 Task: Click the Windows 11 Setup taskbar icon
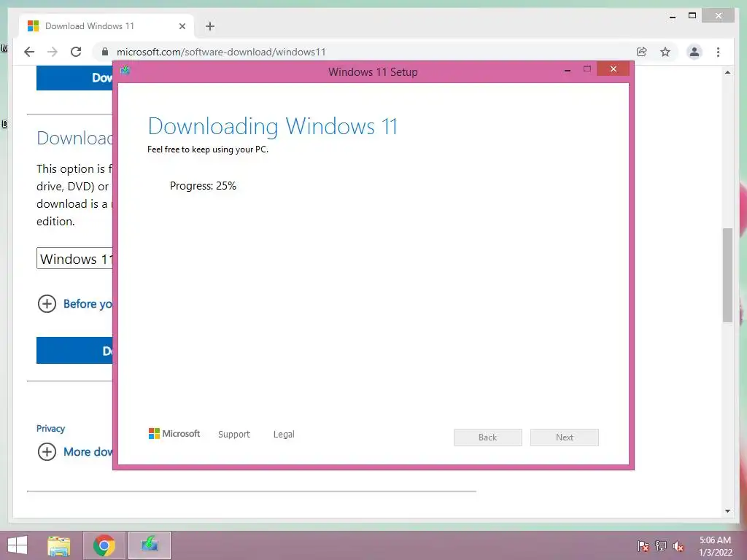[150, 545]
